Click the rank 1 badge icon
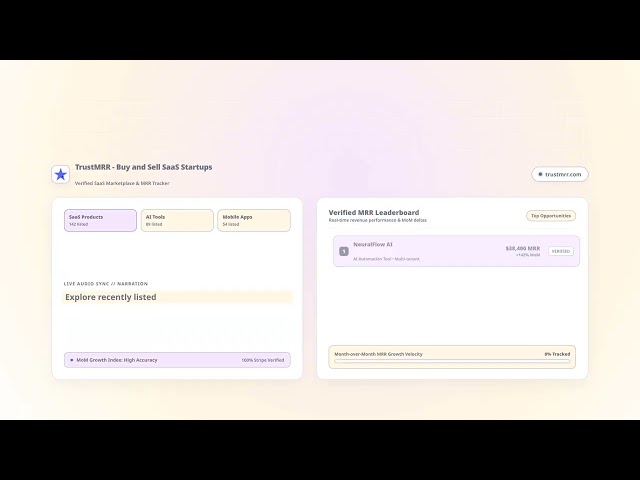Image resolution: width=640 pixels, height=480 pixels. pyautogui.click(x=344, y=251)
